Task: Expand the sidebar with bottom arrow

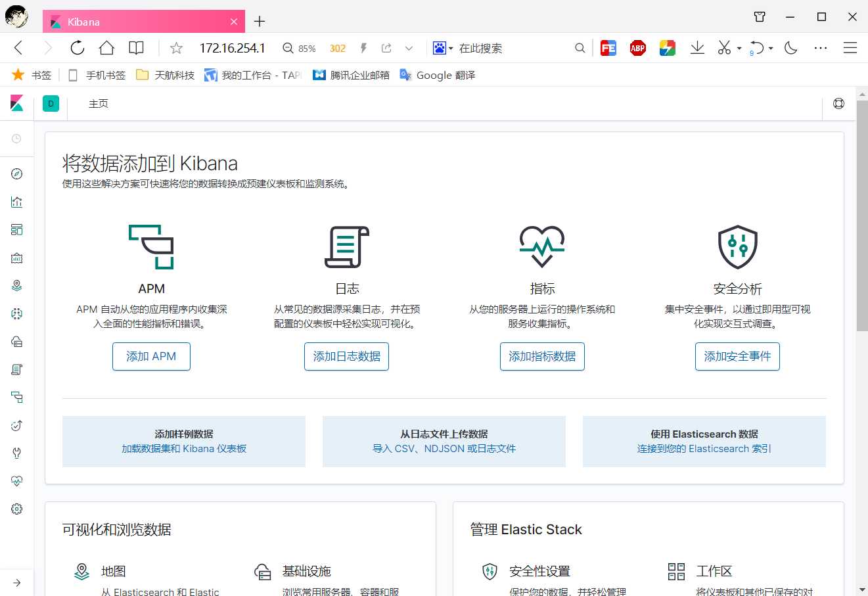Action: (x=17, y=582)
